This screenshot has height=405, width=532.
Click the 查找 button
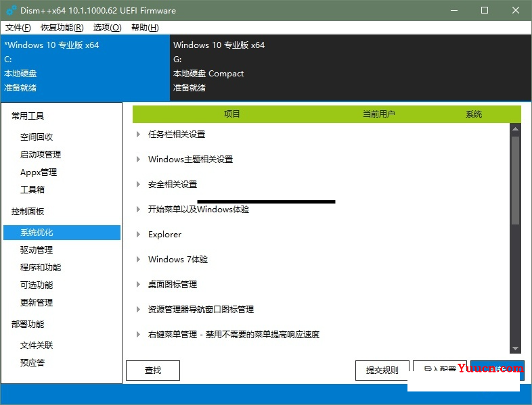click(x=153, y=371)
